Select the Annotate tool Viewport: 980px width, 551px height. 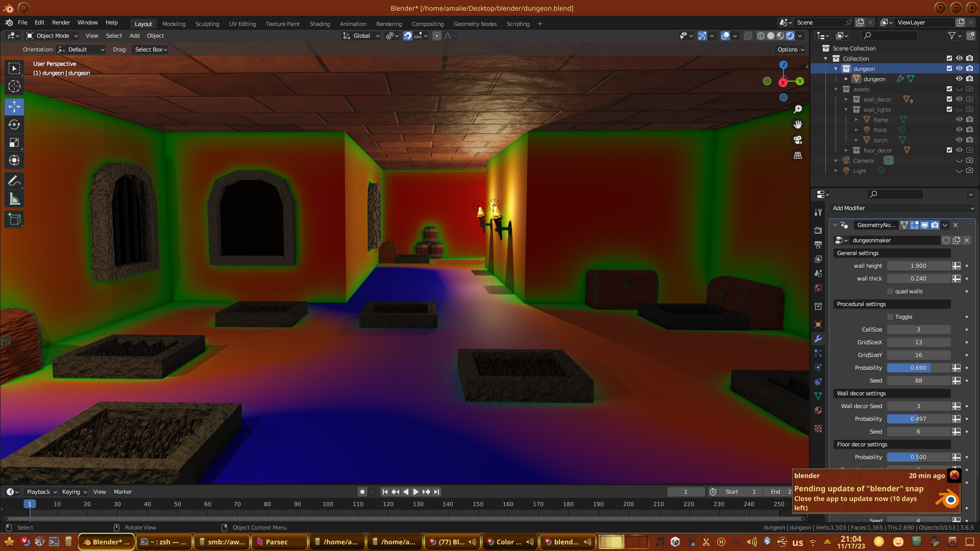[x=14, y=181]
